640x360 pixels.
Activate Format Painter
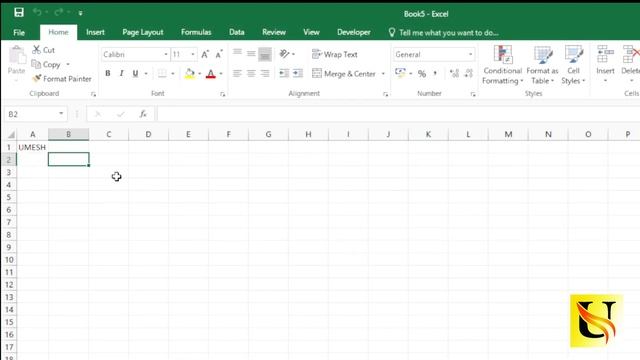pos(62,79)
